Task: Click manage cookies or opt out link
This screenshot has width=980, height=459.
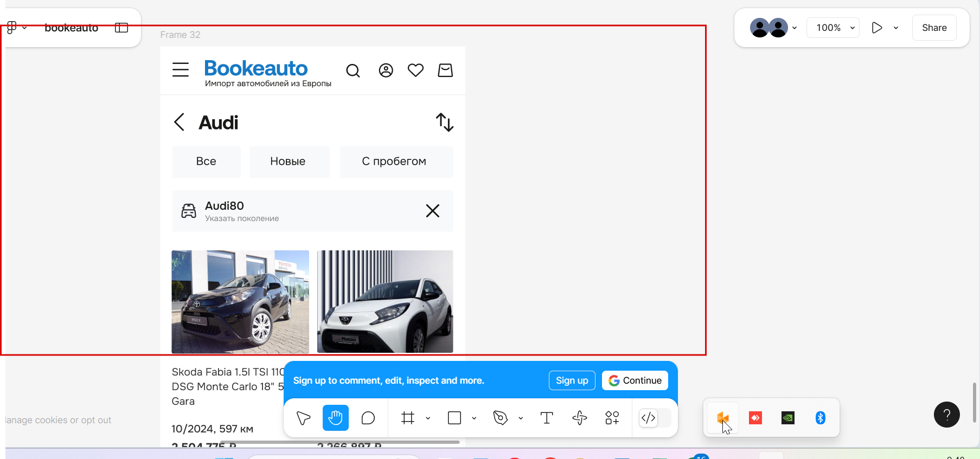Action: (x=58, y=420)
